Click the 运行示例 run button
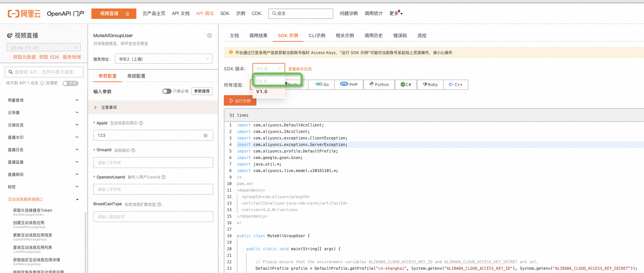The width and height of the screenshot is (644, 273). 240,101
